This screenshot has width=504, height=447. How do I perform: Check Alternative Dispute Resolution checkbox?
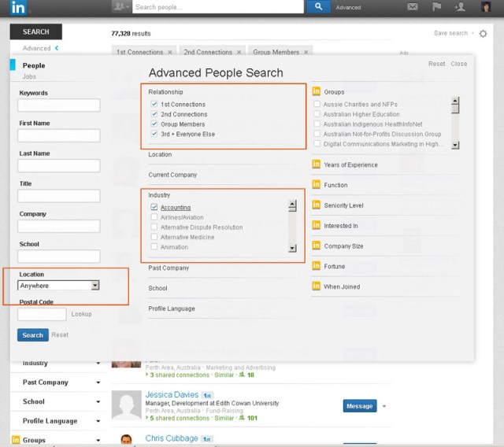(154, 227)
